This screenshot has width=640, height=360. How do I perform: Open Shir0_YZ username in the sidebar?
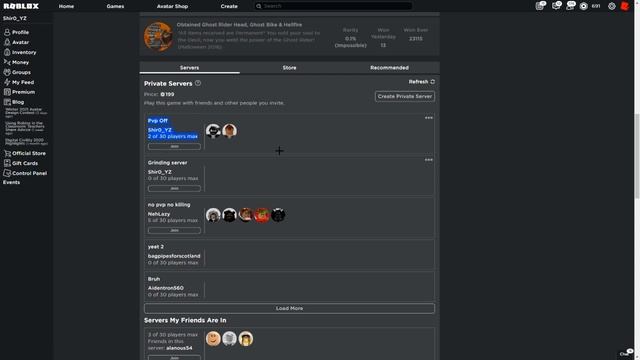[x=15, y=18]
